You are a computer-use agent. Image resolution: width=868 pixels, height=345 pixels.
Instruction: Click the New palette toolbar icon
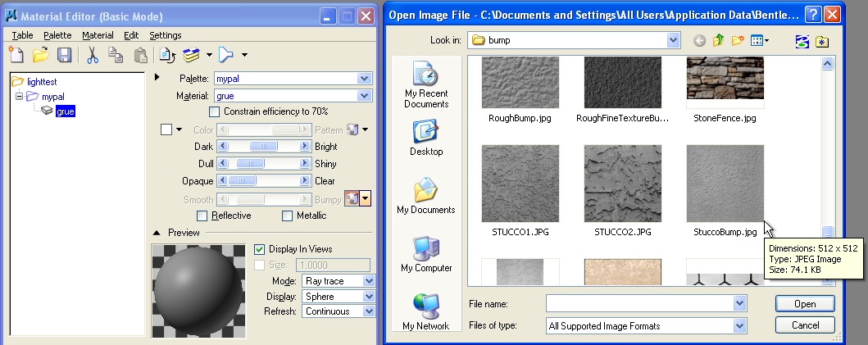(x=16, y=55)
